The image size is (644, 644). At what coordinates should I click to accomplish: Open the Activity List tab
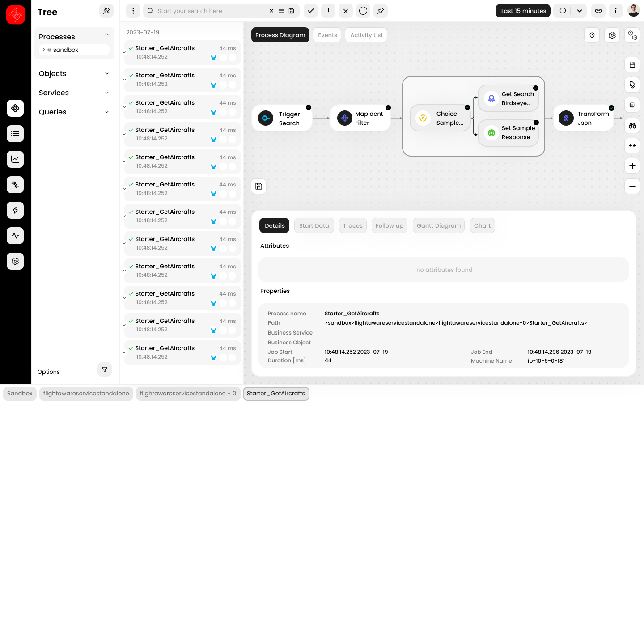(366, 35)
